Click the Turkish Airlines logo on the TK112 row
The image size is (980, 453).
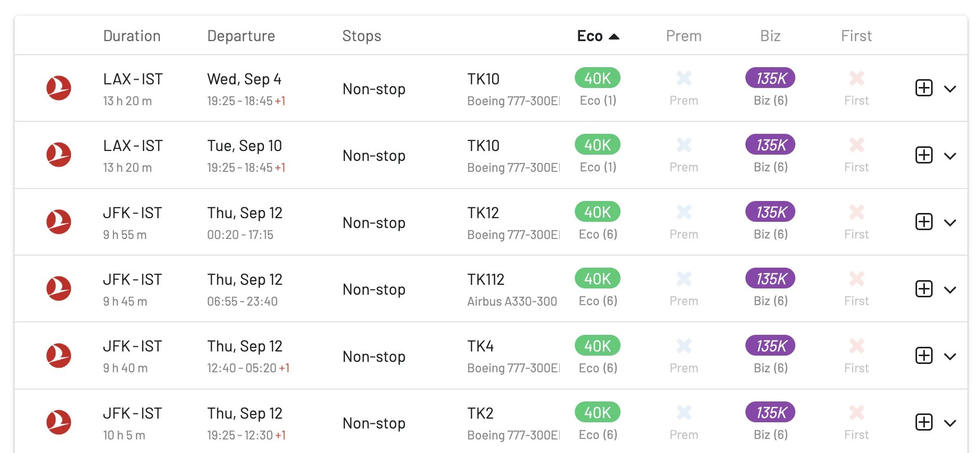pos(59,288)
